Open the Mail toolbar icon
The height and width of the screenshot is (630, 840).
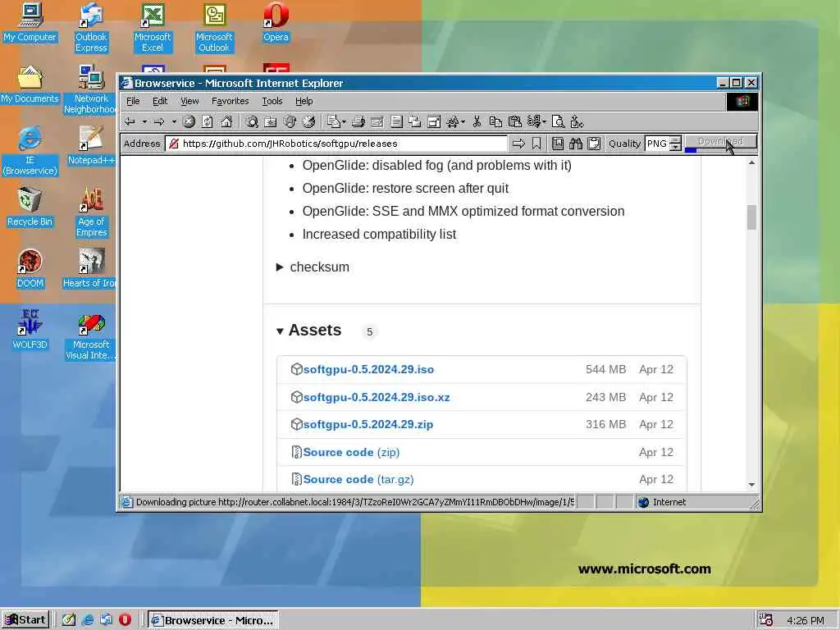[x=334, y=122]
